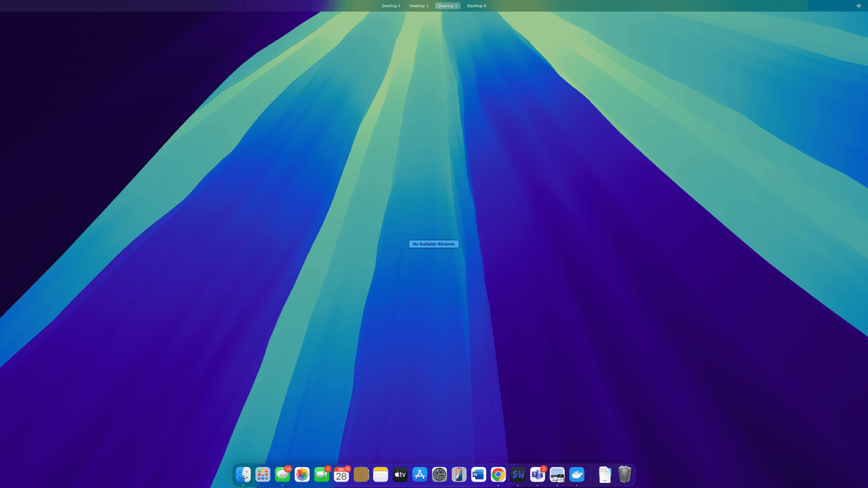Open Launchpad from the Dock
This screenshot has height=488, width=868.
click(263, 474)
